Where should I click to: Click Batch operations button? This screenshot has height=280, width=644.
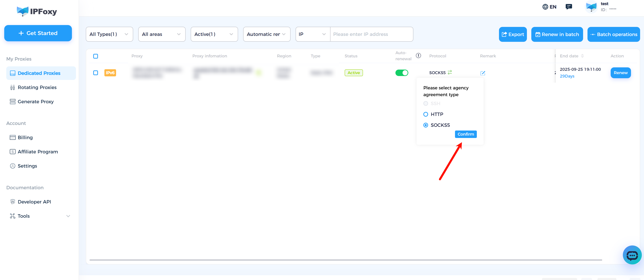pyautogui.click(x=614, y=34)
